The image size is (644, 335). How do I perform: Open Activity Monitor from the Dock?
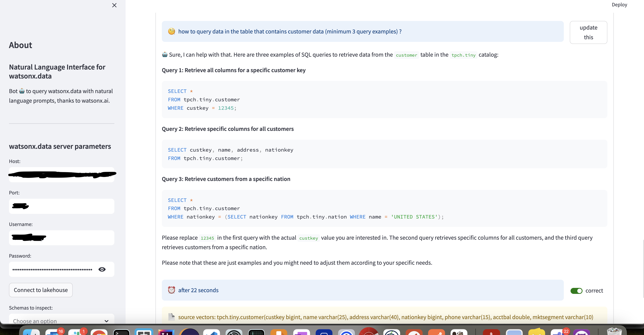257,332
